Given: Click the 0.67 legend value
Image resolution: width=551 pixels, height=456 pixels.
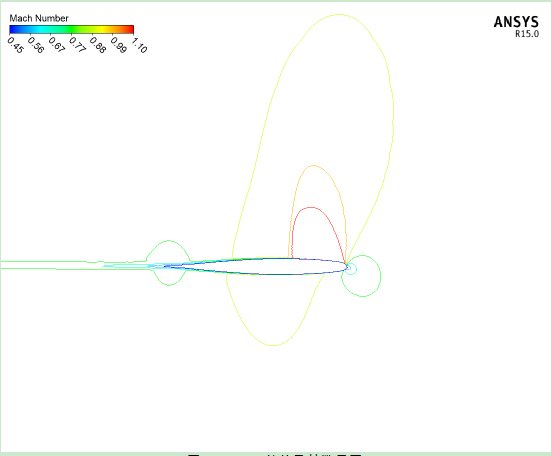Looking at the screenshot, I should [x=57, y=45].
